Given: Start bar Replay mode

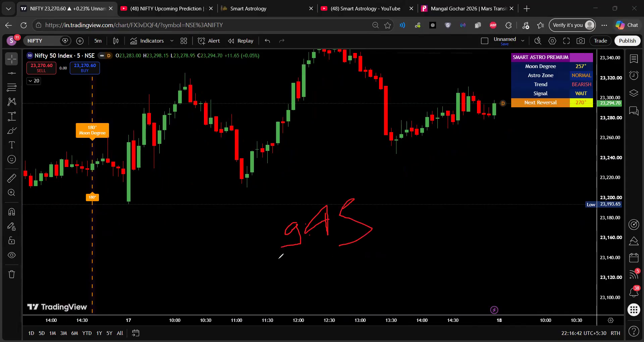Looking at the screenshot, I should point(241,41).
